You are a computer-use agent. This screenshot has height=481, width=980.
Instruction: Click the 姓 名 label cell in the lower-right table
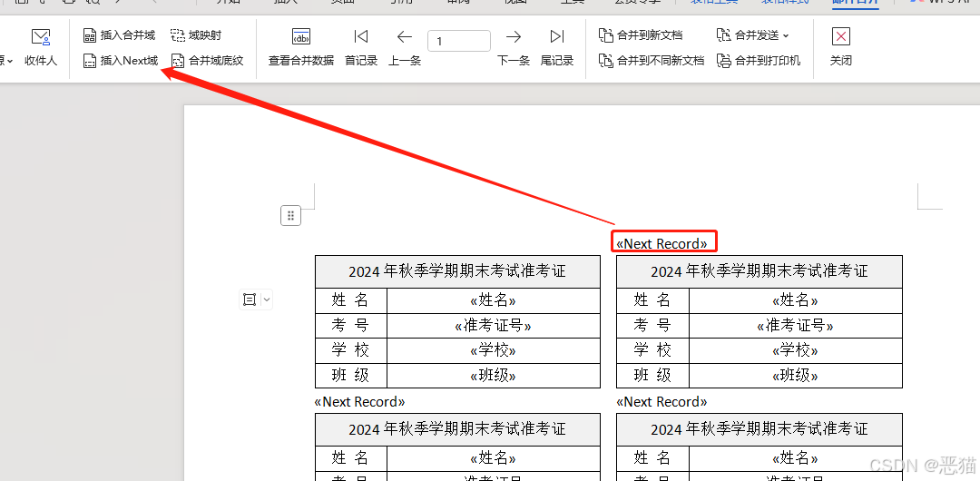pyautogui.click(x=652, y=458)
